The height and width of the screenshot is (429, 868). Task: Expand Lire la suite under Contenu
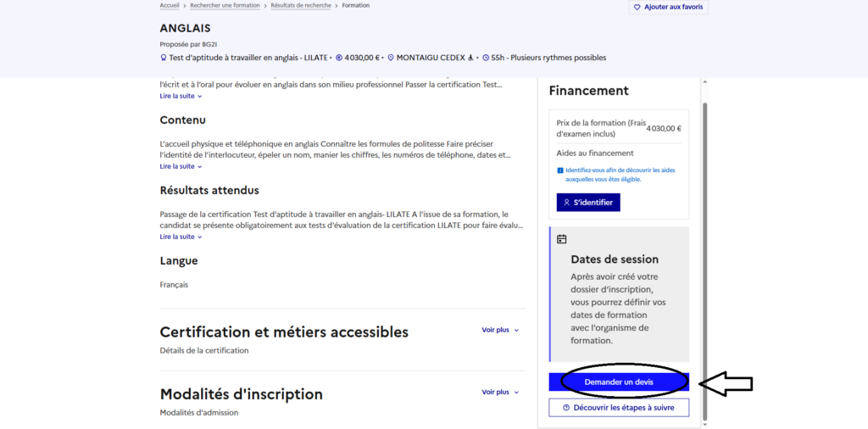click(181, 166)
